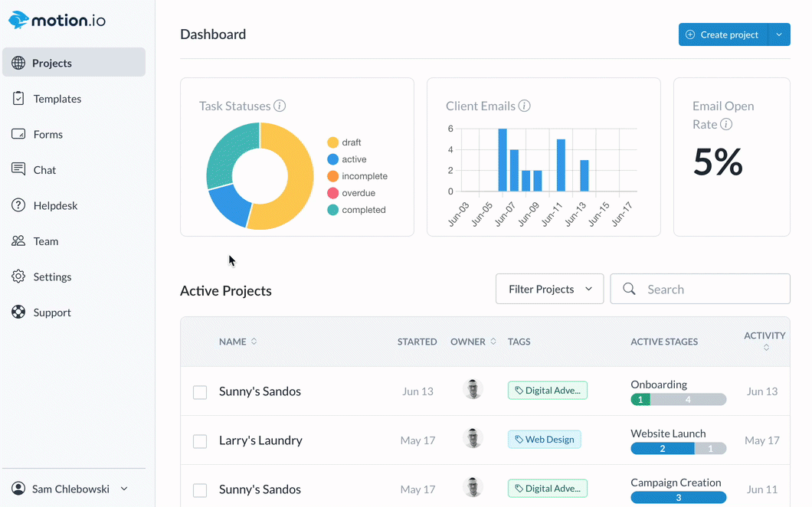This screenshot has height=507, width=812.
Task: Click the Support lifebuoy icon in sidebar
Action: (x=18, y=312)
